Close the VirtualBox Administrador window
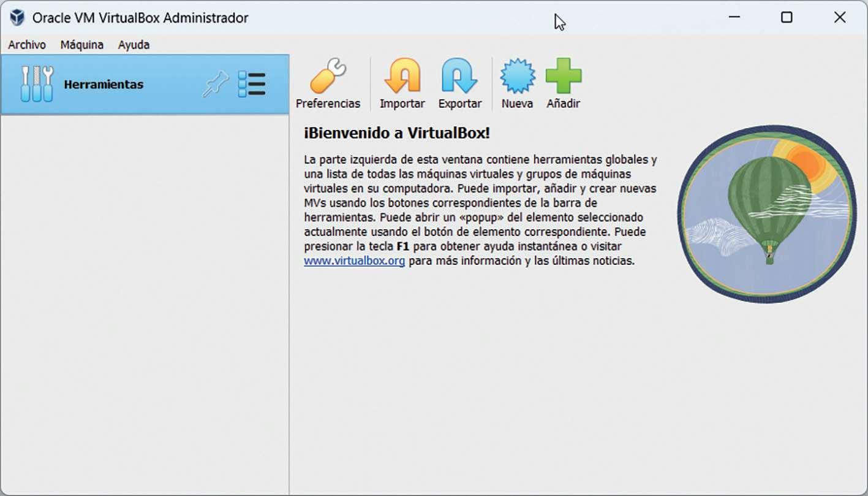Image resolution: width=868 pixels, height=496 pixels. pos(839,17)
